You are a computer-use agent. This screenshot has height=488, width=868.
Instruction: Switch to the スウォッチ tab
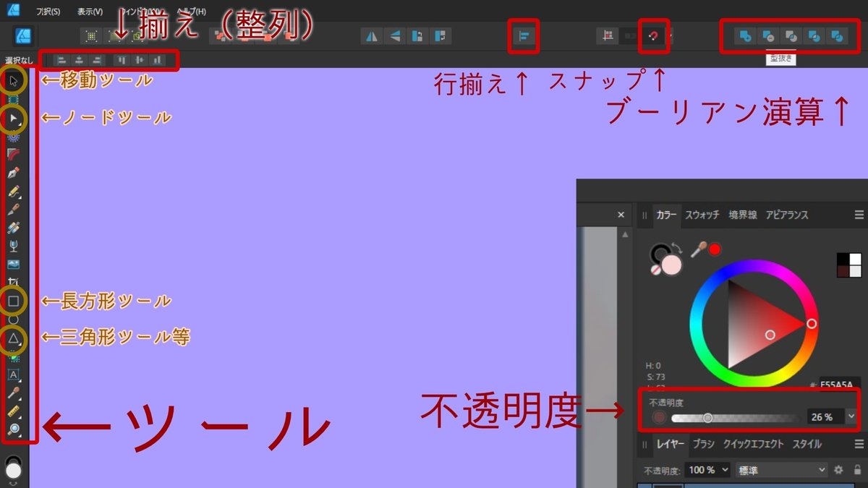point(702,215)
